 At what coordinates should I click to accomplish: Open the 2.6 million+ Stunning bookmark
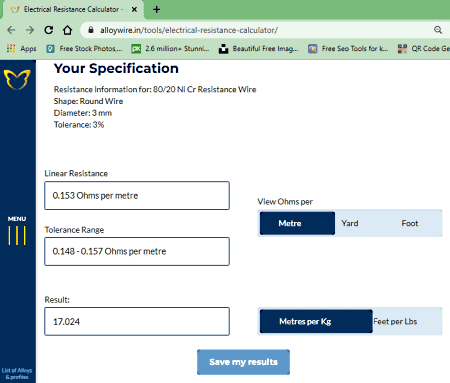click(x=170, y=49)
